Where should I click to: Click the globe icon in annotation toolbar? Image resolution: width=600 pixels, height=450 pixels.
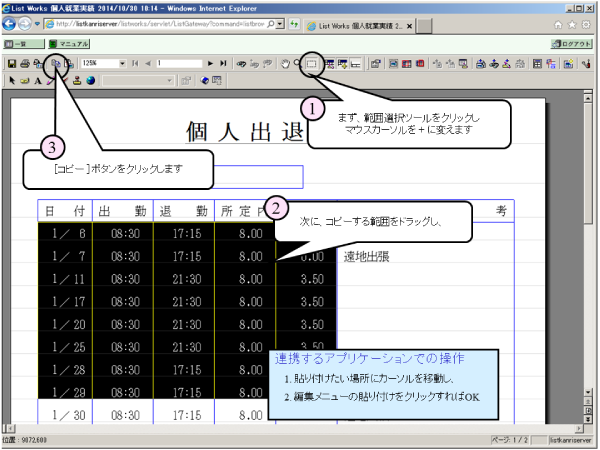(x=90, y=80)
